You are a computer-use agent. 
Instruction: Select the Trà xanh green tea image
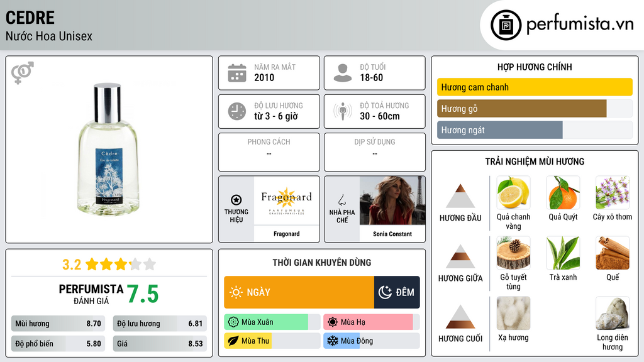[x=563, y=253]
